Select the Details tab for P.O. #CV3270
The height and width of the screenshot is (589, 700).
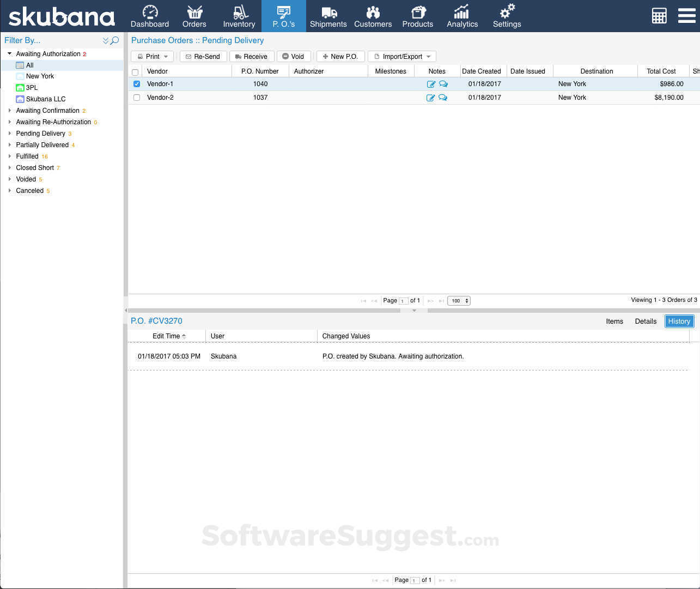646,321
